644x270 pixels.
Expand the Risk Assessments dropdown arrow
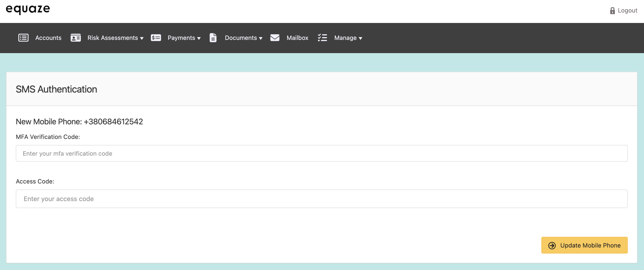(x=142, y=38)
